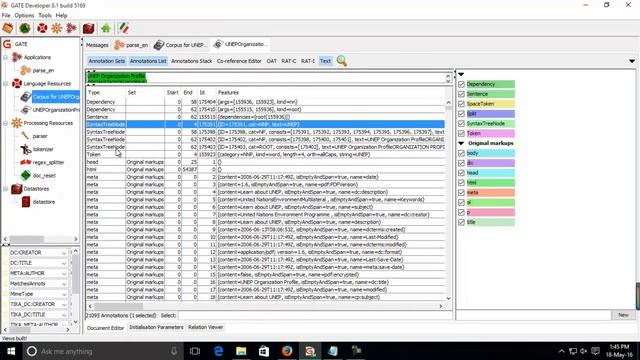640x360 pixels.
Task: Collapse the Datastores tree expander
Action: 6,189
